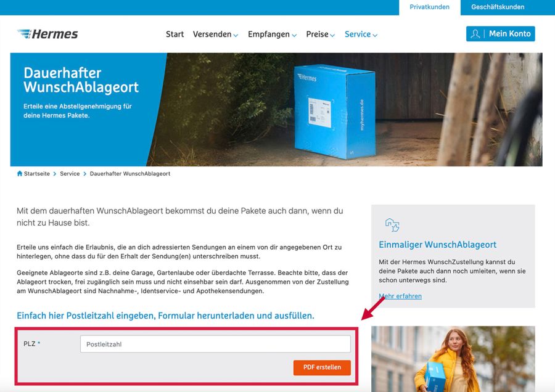Click the Postleitzahl input field
The image size is (555, 392).
tap(215, 345)
